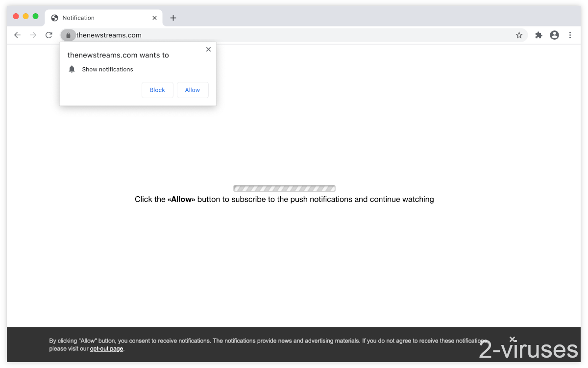Open the Extensions puzzle icon
The height and width of the screenshot is (368, 588).
(x=539, y=35)
